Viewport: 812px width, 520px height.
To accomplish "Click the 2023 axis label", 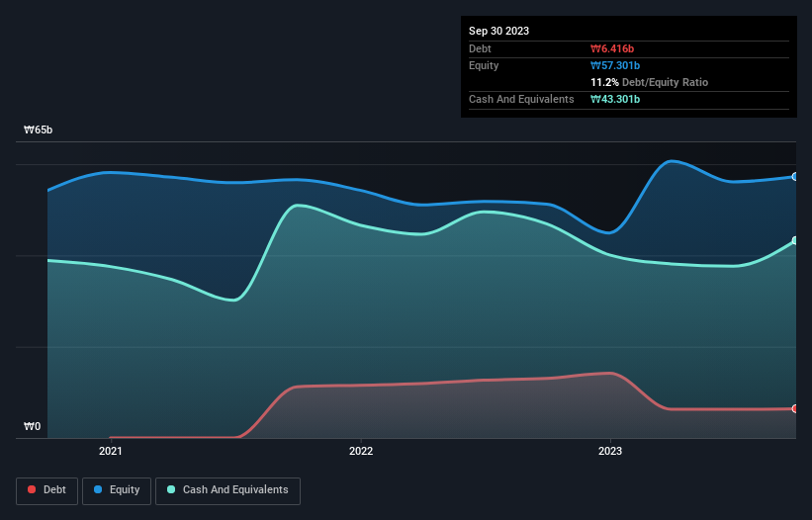I will [x=610, y=451].
